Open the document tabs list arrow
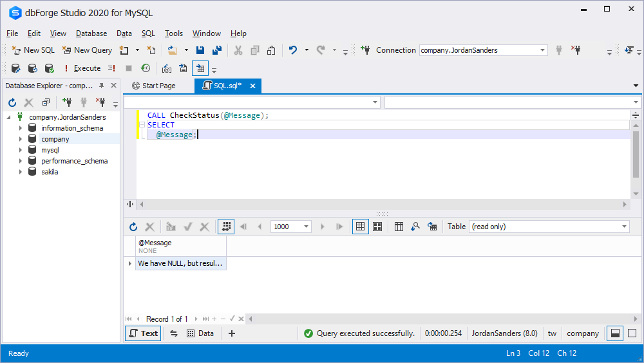 tap(636, 86)
